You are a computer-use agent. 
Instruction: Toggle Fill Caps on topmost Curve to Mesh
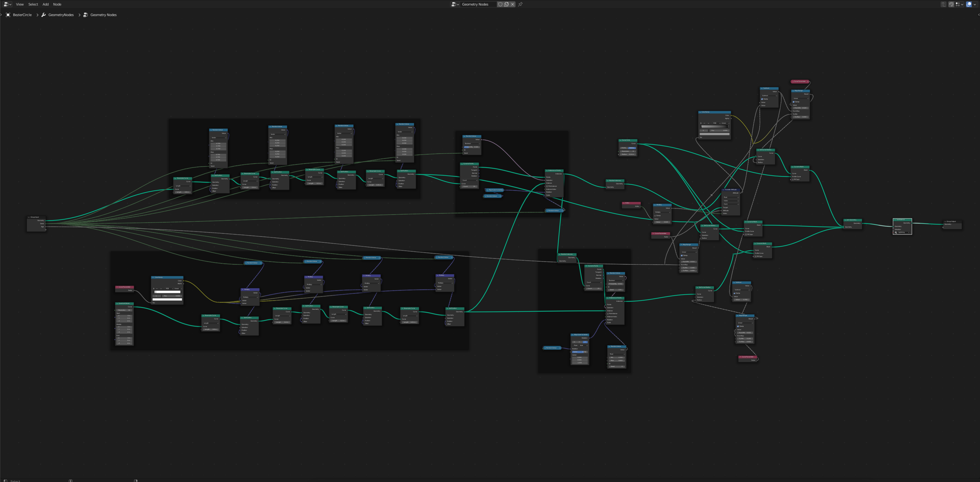pyautogui.click(x=793, y=180)
